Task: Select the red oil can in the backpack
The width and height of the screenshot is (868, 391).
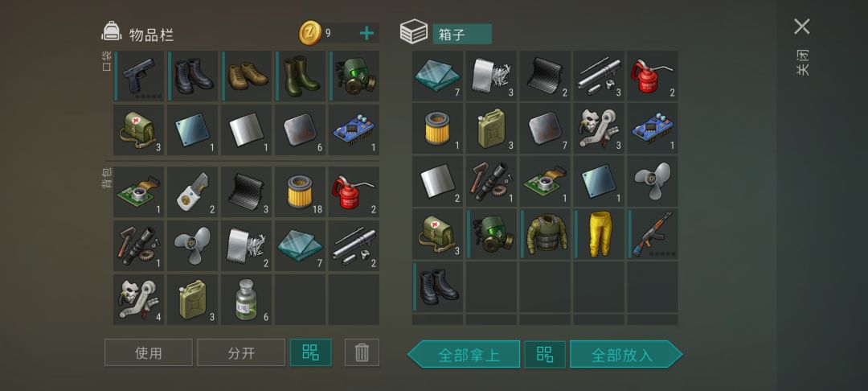Action: pos(354,191)
